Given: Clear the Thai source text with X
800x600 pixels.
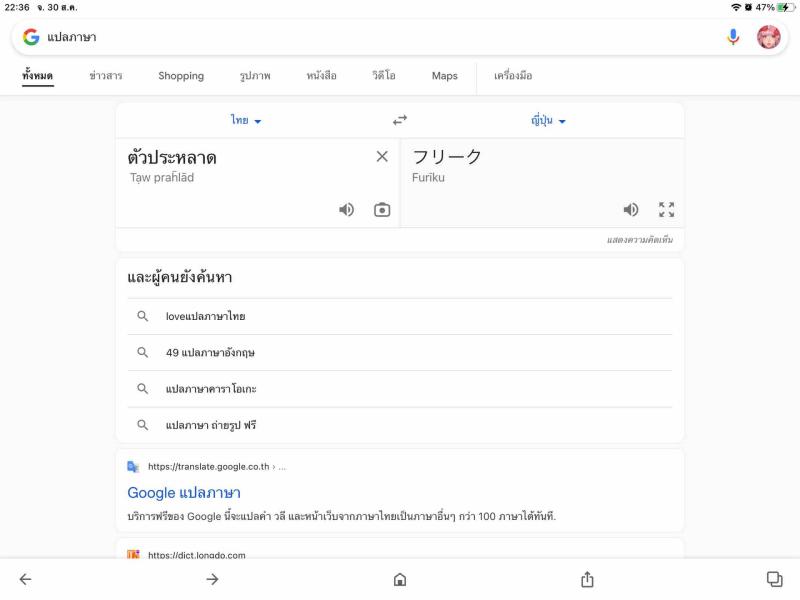Looking at the screenshot, I should [382, 157].
